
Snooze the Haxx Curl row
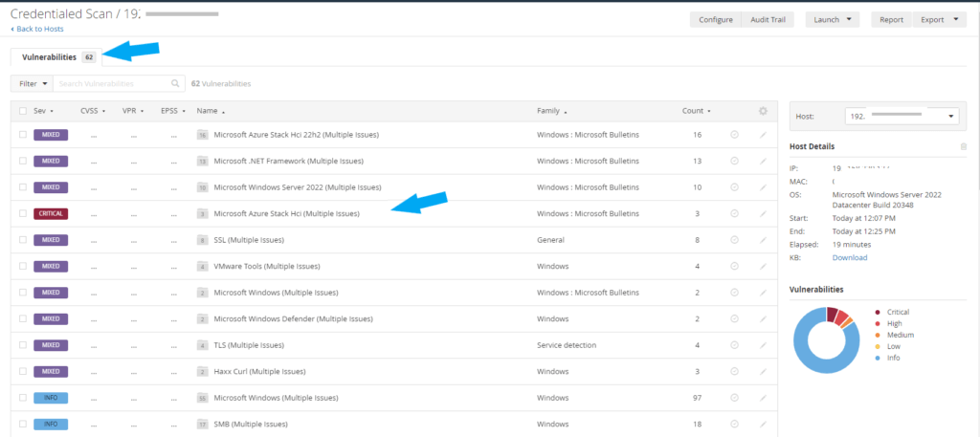735,371
